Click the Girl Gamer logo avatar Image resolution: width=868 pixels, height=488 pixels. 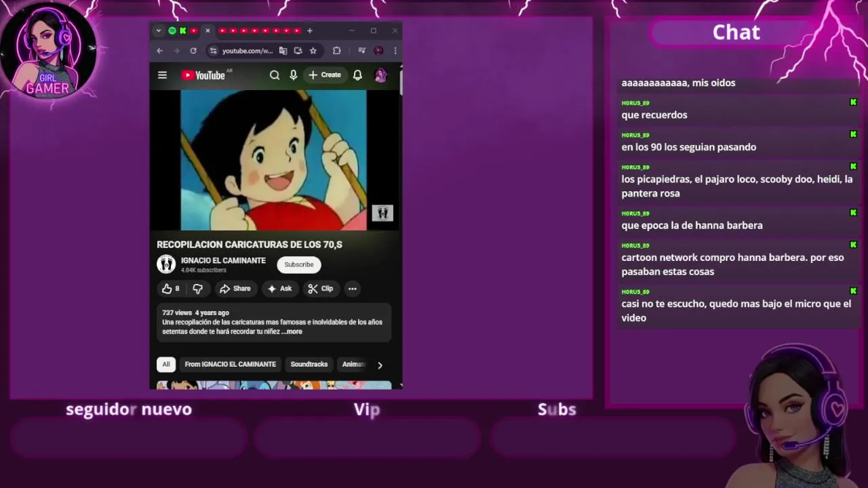pos(48,52)
